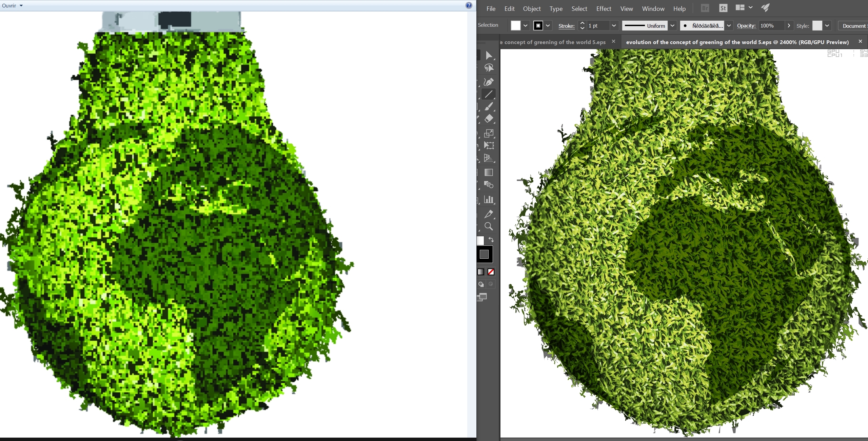Click GPU Performance rocket icon
Image resolution: width=868 pixels, height=441 pixels.
pyautogui.click(x=766, y=8)
